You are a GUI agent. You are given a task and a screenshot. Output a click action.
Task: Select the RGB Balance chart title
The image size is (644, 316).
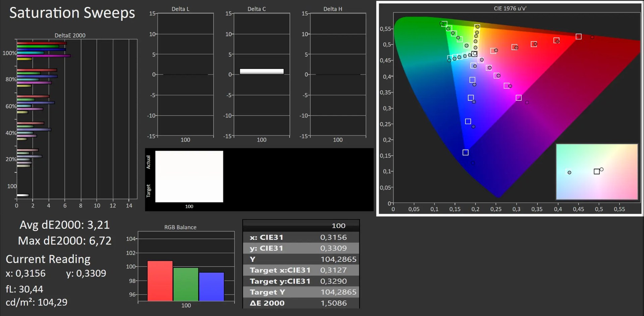pyautogui.click(x=180, y=227)
